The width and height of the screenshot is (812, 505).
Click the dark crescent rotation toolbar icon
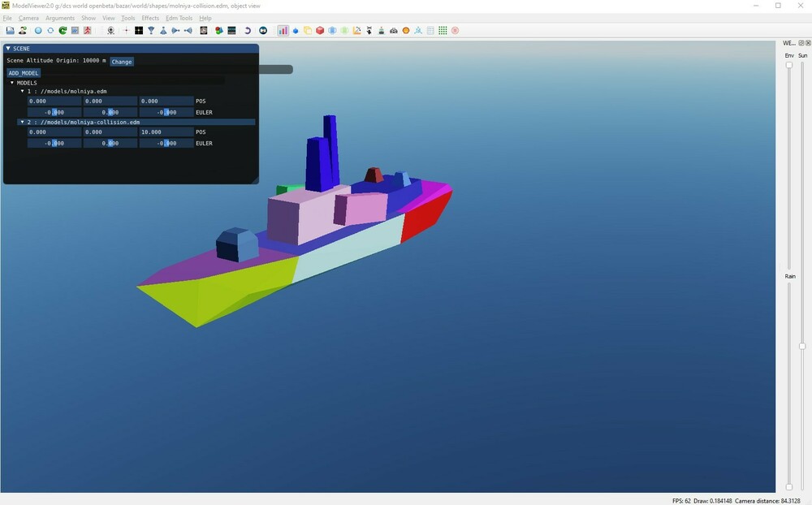point(246,30)
